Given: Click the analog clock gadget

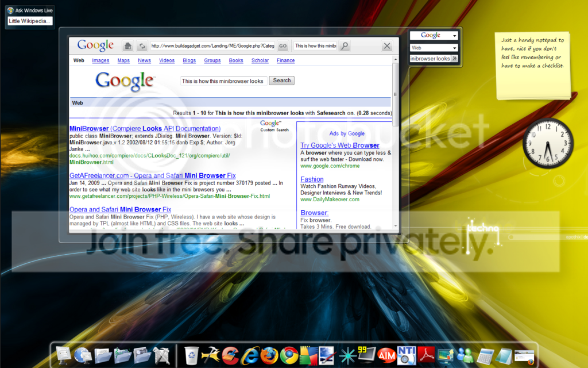Looking at the screenshot, I should pos(548,143).
